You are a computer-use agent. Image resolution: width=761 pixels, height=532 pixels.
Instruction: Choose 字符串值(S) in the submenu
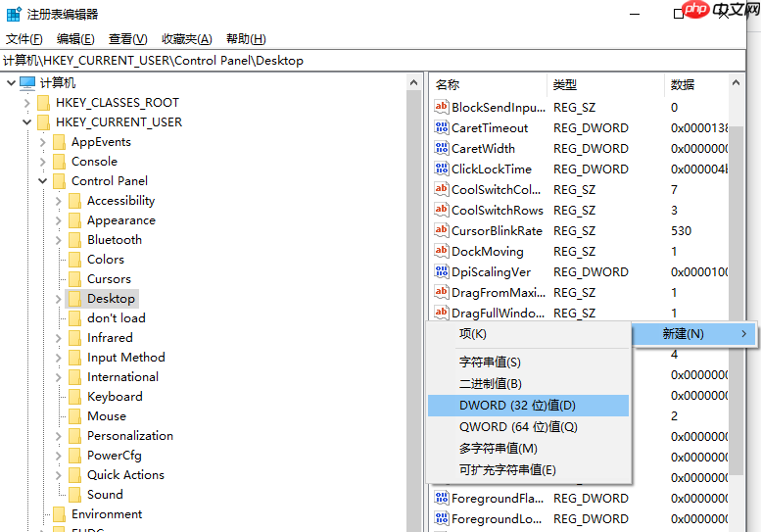point(529,363)
